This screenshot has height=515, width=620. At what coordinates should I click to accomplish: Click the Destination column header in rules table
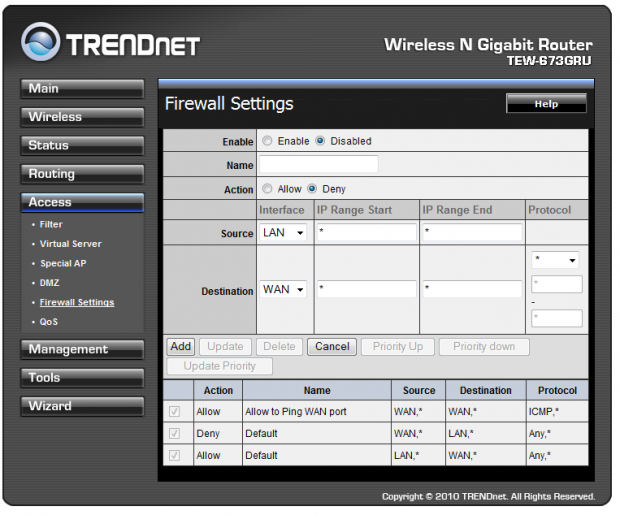pyautogui.click(x=486, y=390)
